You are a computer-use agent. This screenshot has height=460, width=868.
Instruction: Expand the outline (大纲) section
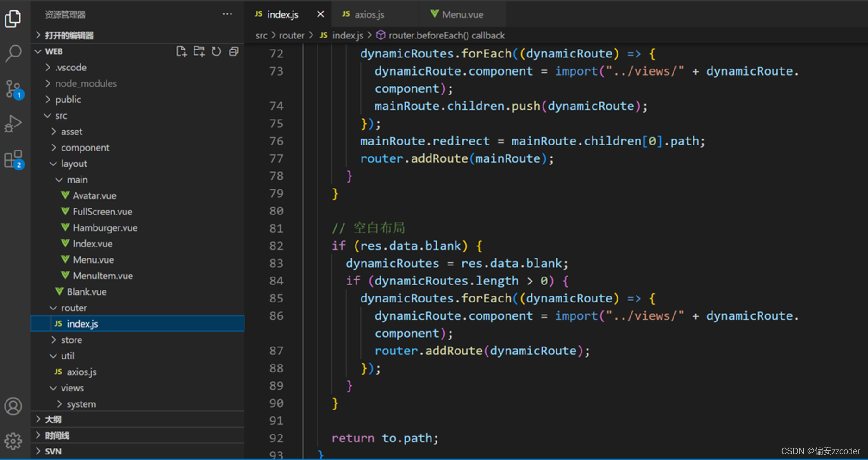(x=137, y=420)
